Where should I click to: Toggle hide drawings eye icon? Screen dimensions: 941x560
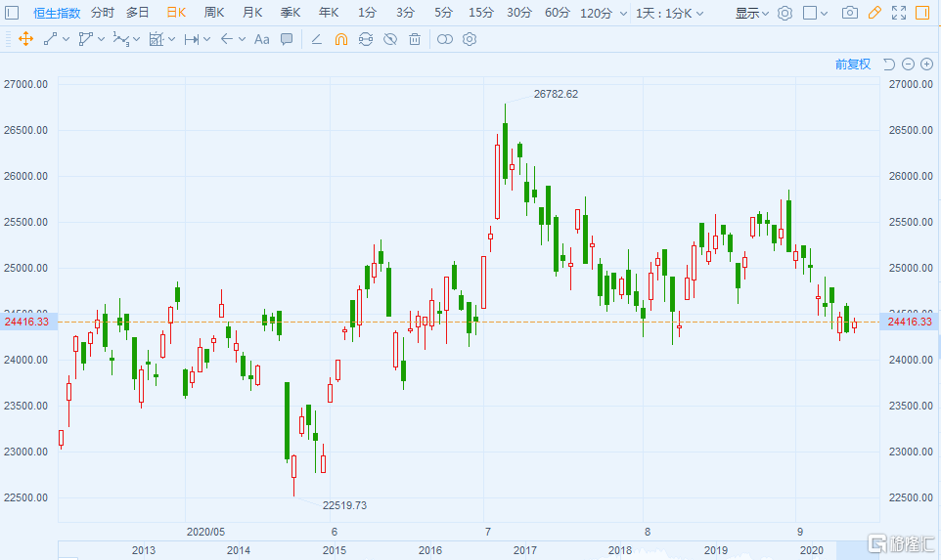[x=389, y=39]
